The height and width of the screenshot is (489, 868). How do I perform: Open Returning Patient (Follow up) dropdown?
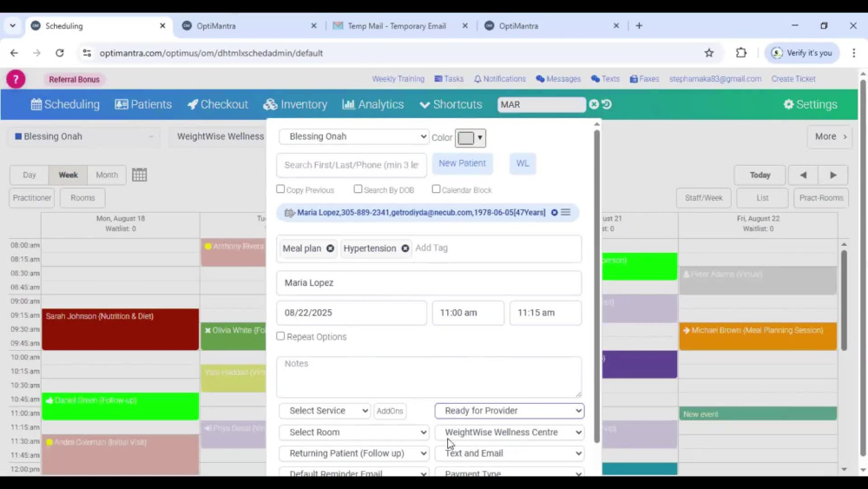pyautogui.click(x=354, y=453)
